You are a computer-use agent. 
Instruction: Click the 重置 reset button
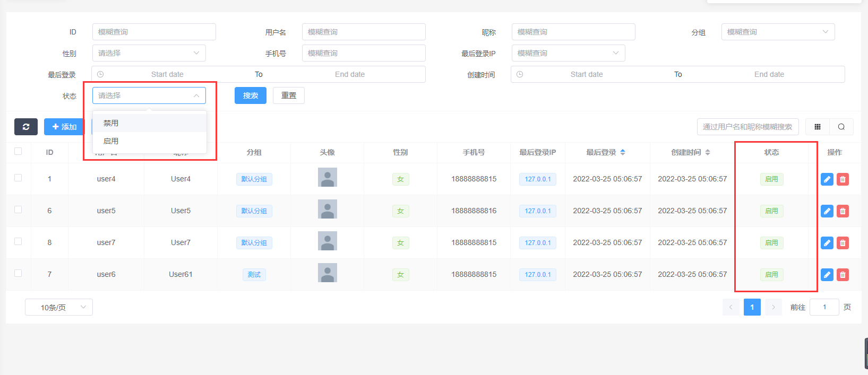click(x=288, y=95)
